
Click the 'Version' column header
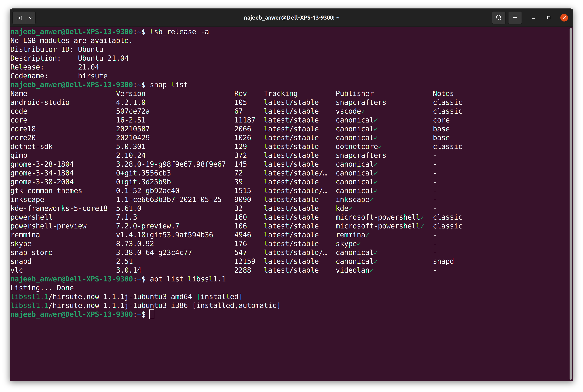[131, 93]
